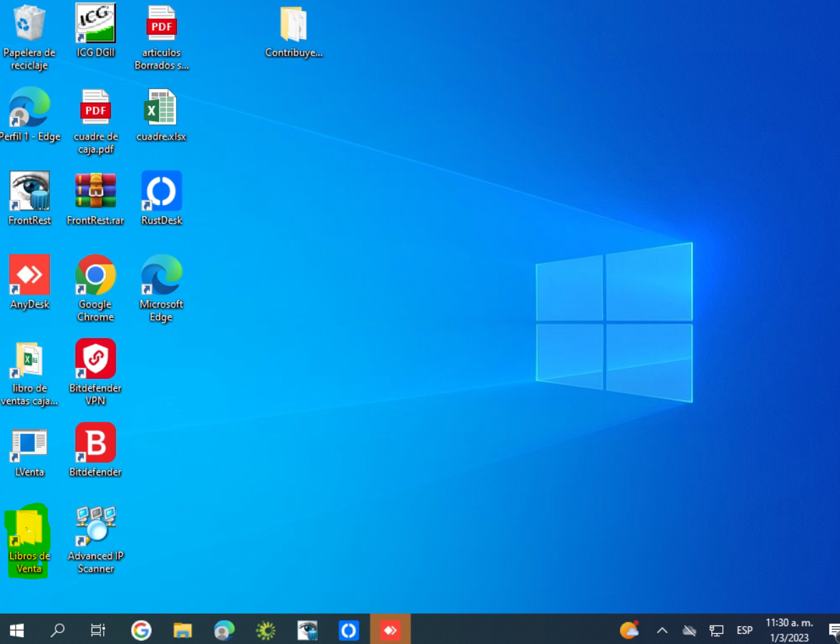Select the cuadre de caja.pdf file

coord(96,122)
